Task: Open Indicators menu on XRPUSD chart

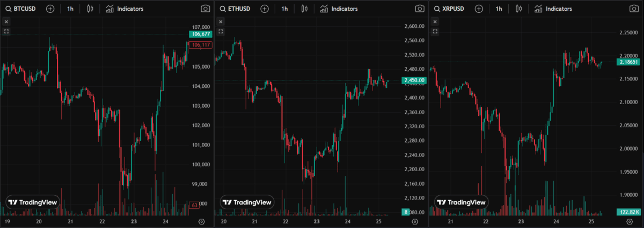Action: click(x=553, y=9)
